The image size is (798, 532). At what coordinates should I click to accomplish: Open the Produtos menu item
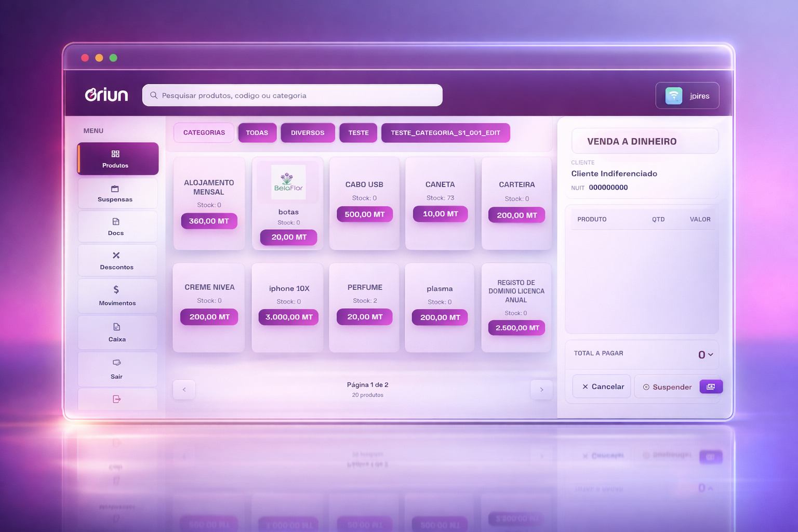[118, 159]
